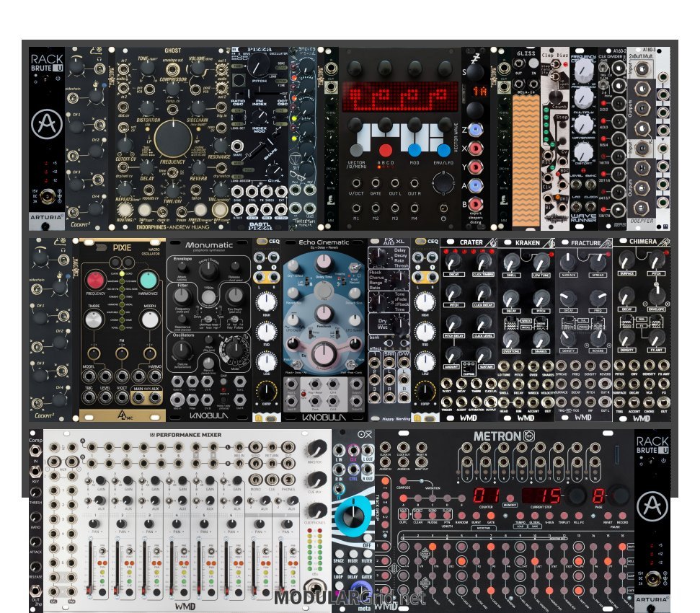Viewport: 700px width, 613px height.
Task: Click the red LED display on Vector Wave
Action: click(400, 96)
